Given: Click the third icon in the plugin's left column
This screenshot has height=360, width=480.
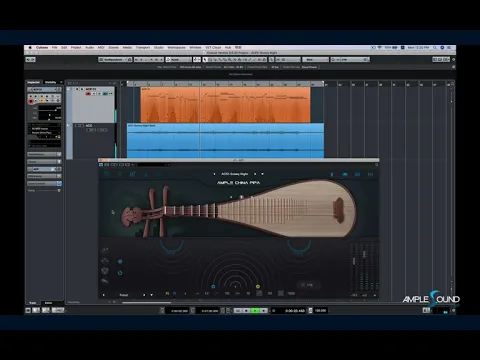Looking at the screenshot, I should pyautogui.click(x=105, y=271).
